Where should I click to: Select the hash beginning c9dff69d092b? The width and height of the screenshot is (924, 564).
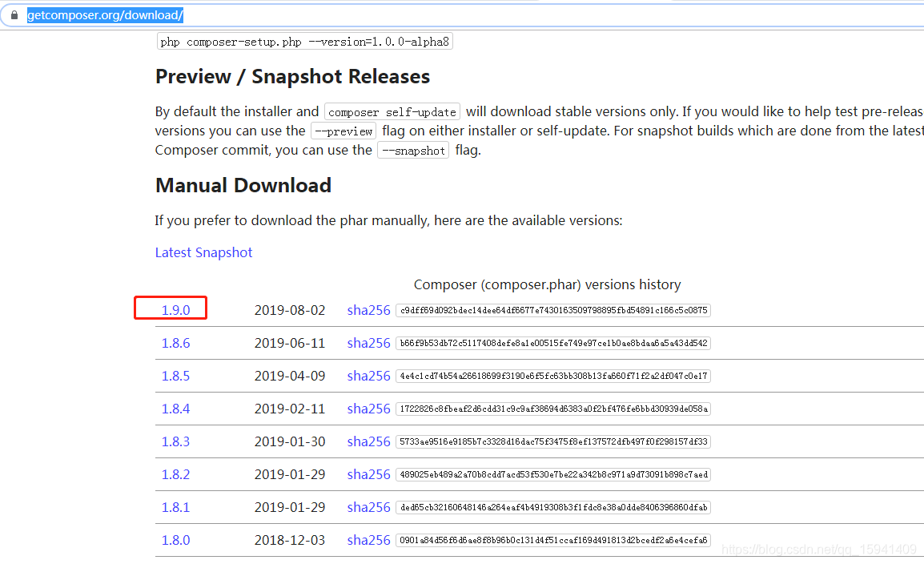point(553,311)
